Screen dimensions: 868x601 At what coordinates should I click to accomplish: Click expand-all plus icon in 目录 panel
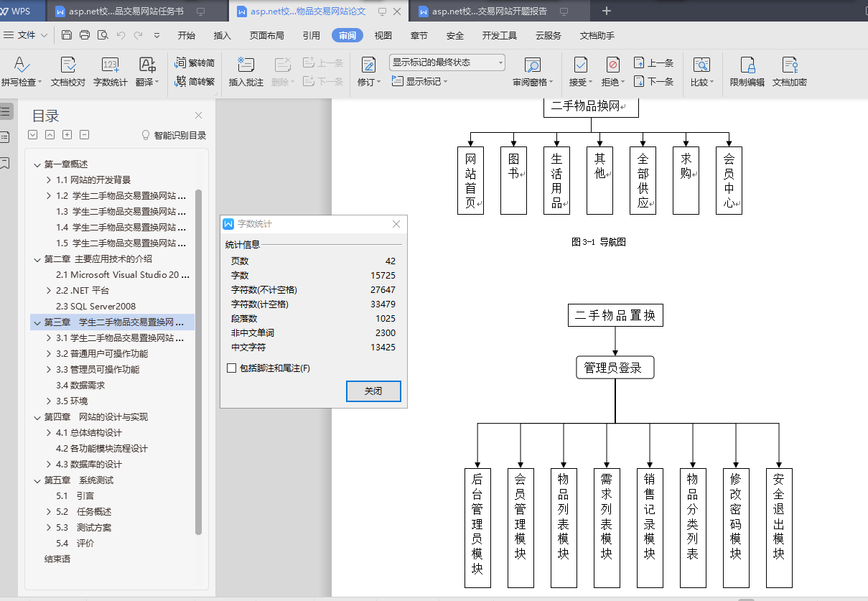pos(67,135)
